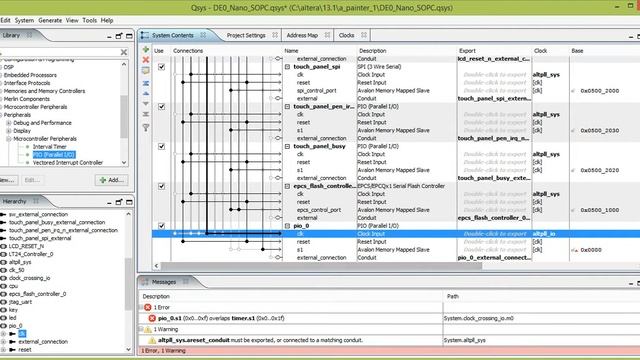
Task: Click the Hierarchy scrollbar down arrow
Action: point(129,350)
